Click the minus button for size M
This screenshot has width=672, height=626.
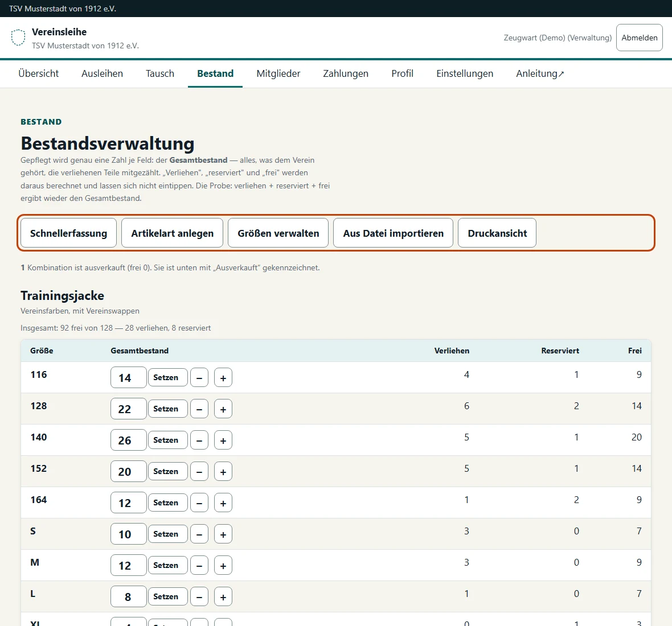199,565
